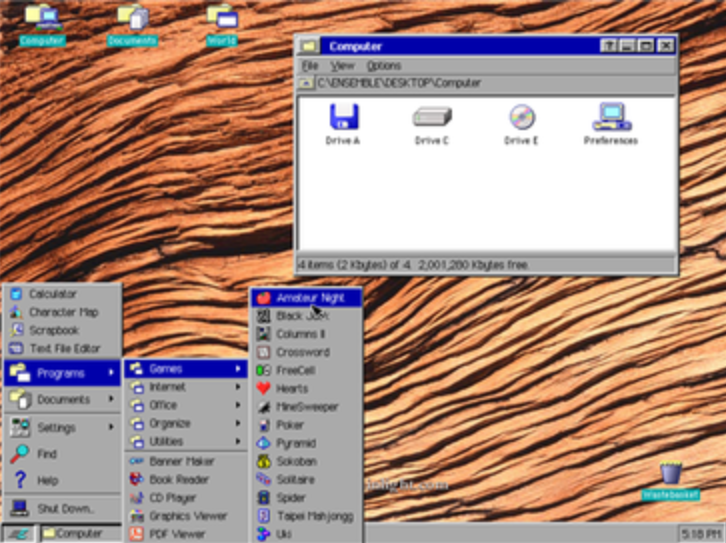This screenshot has height=543, width=726.
Task: Choose Shut Down from start menu
Action: pyautogui.click(x=63, y=508)
